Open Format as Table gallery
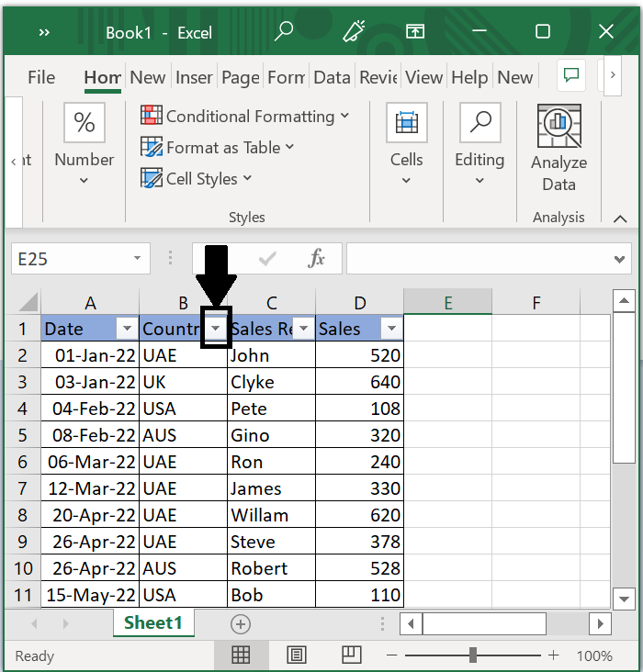 pyautogui.click(x=218, y=148)
